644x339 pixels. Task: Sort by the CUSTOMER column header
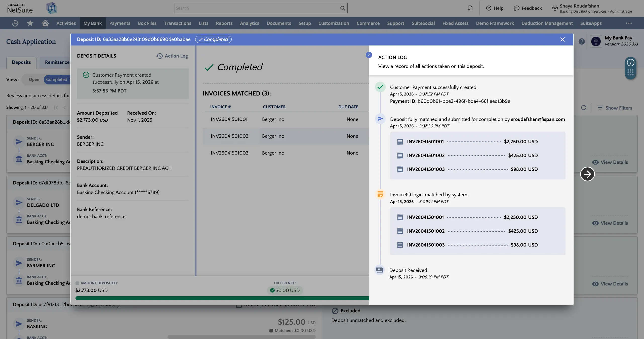274,107
